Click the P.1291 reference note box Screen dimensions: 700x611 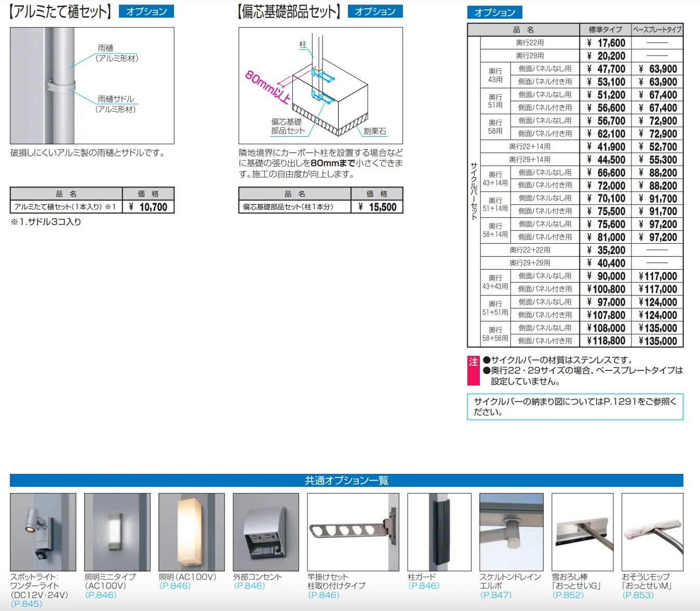coord(575,407)
